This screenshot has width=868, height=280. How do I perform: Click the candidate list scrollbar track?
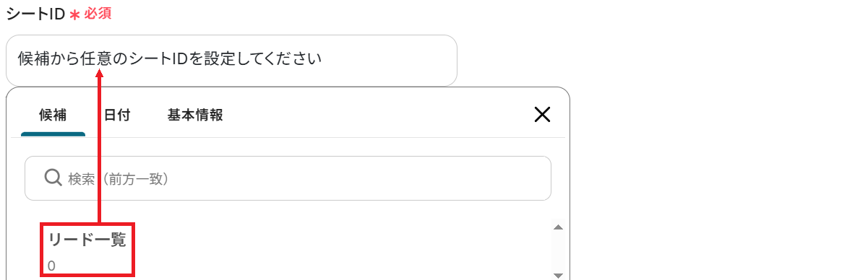click(x=558, y=251)
